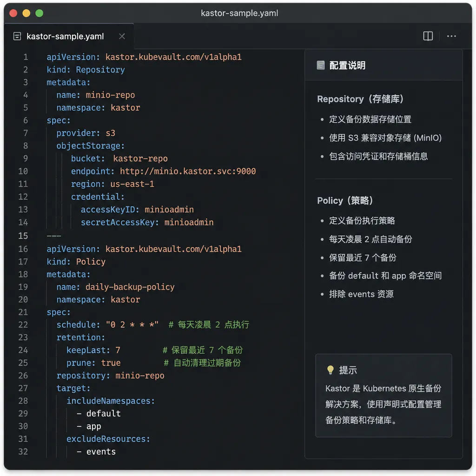Close the kastor-sample.yaml tab

[122, 36]
